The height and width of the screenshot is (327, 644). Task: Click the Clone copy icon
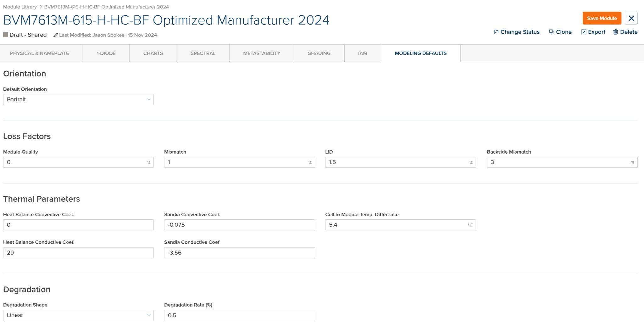point(552,32)
